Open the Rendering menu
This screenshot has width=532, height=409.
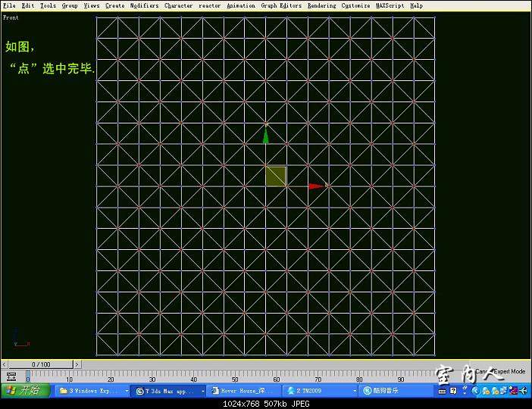[x=321, y=5]
